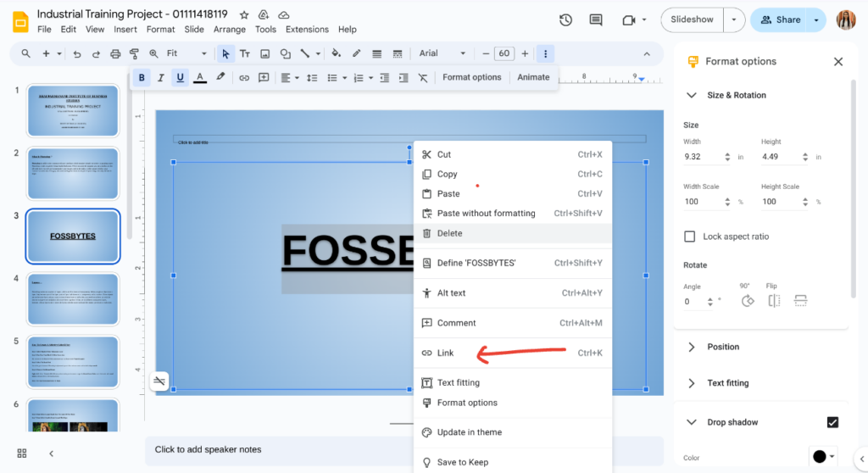Click the highlight color marker icon
Image resolution: width=868 pixels, height=473 pixels.
click(x=220, y=77)
